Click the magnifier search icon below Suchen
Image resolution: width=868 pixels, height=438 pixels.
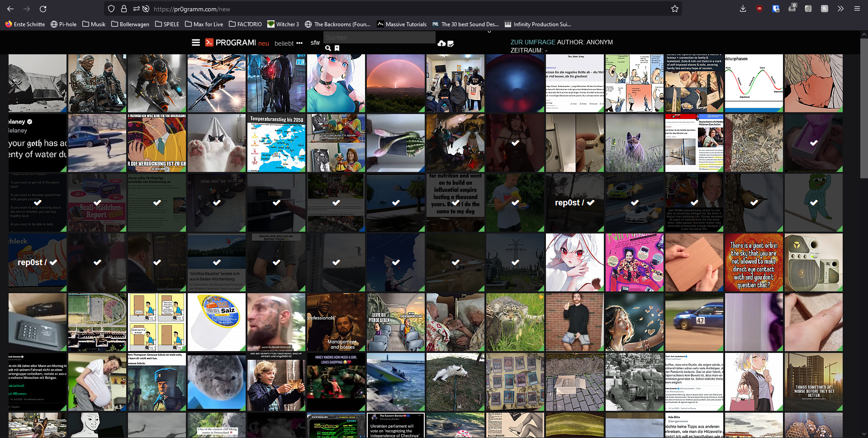tap(328, 48)
